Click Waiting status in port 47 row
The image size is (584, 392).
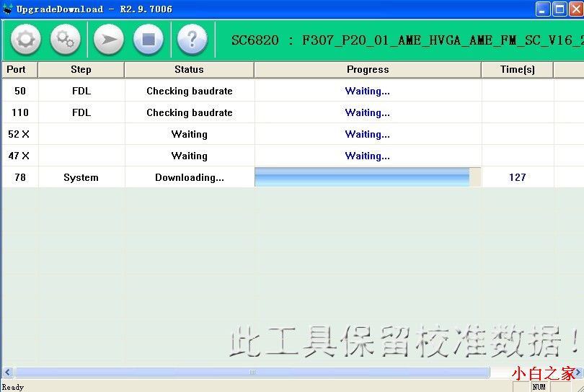point(190,156)
